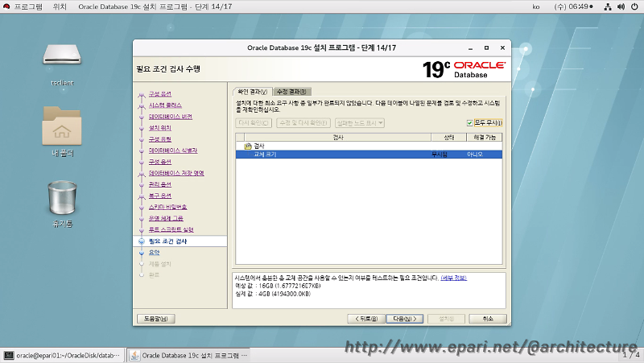The image size is (644, 363).
Task: Click the 다음 next button
Action: pos(405,319)
